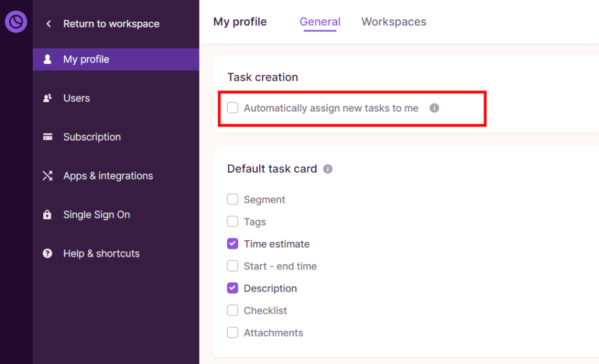Select the General tab
This screenshot has width=599, height=364.
coord(319,22)
